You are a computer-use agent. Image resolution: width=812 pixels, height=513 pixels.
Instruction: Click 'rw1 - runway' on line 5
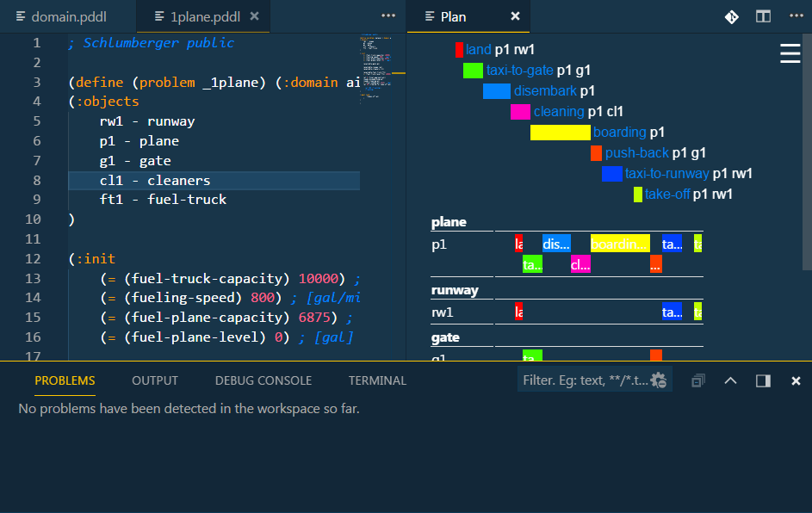147,121
